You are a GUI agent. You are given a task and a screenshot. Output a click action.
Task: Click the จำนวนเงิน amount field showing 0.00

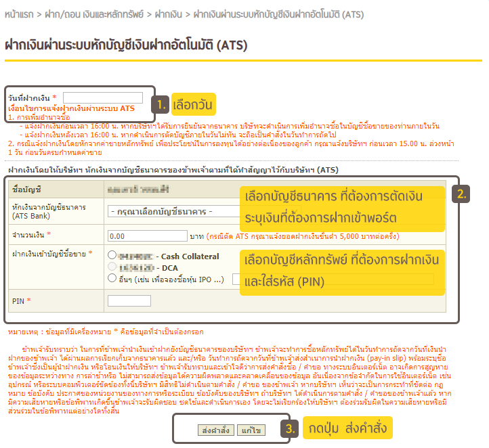tap(147, 236)
